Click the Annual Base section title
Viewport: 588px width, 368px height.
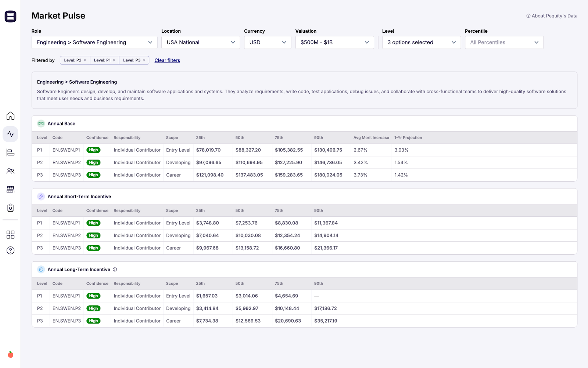coord(61,124)
